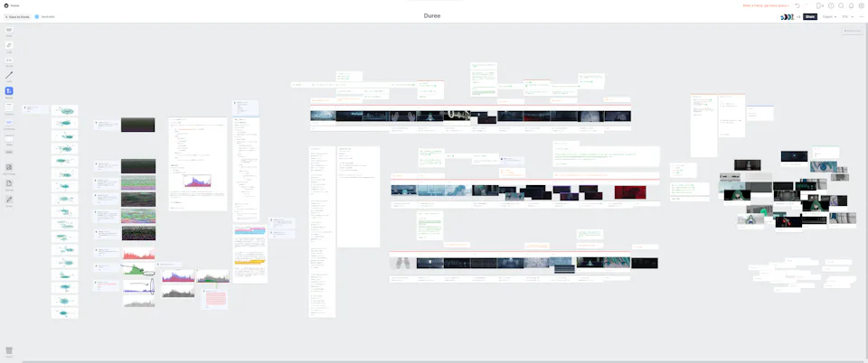Open the Export dropdown
The width and height of the screenshot is (868, 363).
(x=829, y=16)
